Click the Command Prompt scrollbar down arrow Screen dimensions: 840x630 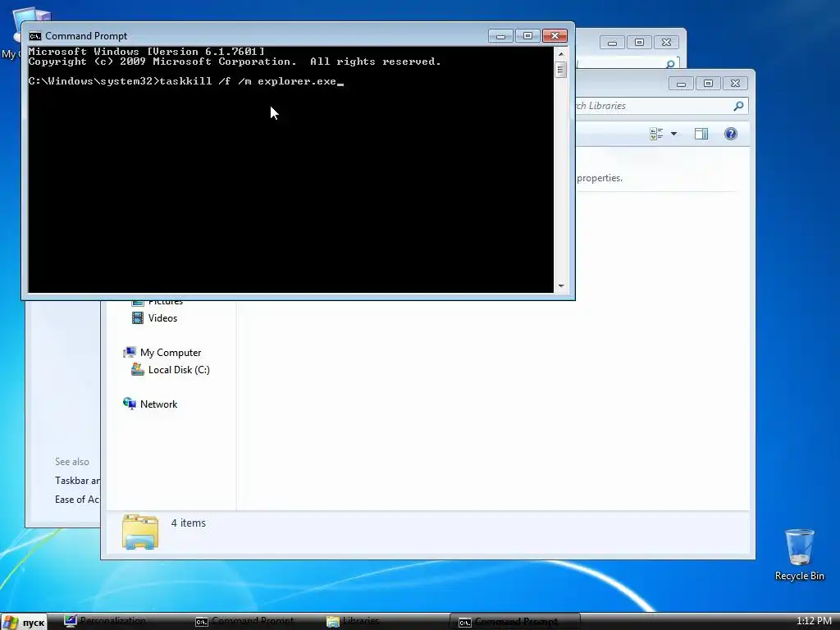point(561,286)
